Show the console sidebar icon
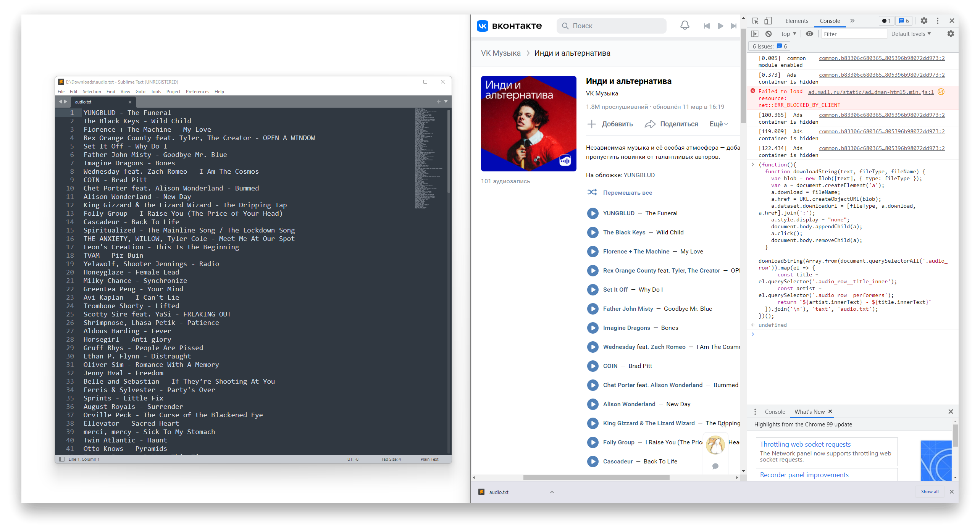The image size is (980, 531). (x=755, y=34)
